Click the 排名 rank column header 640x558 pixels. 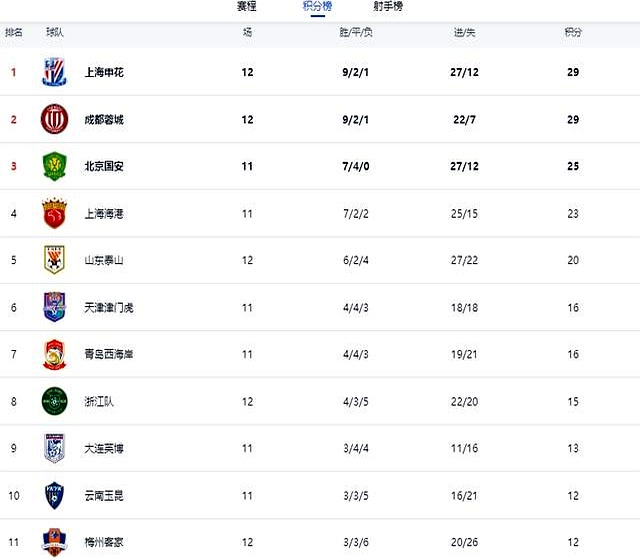pos(14,33)
